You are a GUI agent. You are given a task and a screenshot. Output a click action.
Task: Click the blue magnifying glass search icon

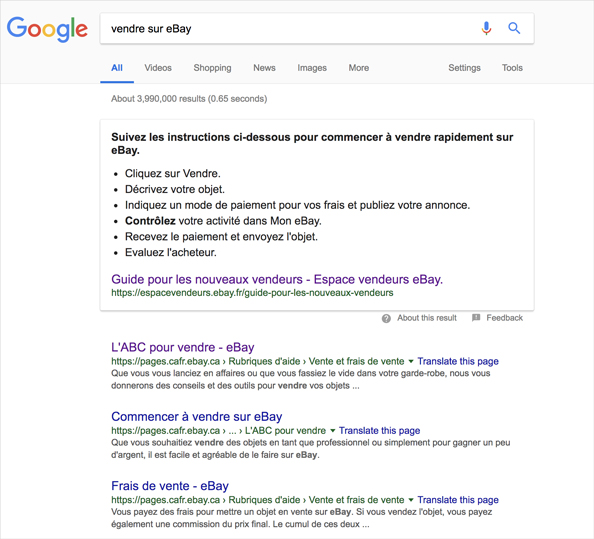click(x=514, y=28)
